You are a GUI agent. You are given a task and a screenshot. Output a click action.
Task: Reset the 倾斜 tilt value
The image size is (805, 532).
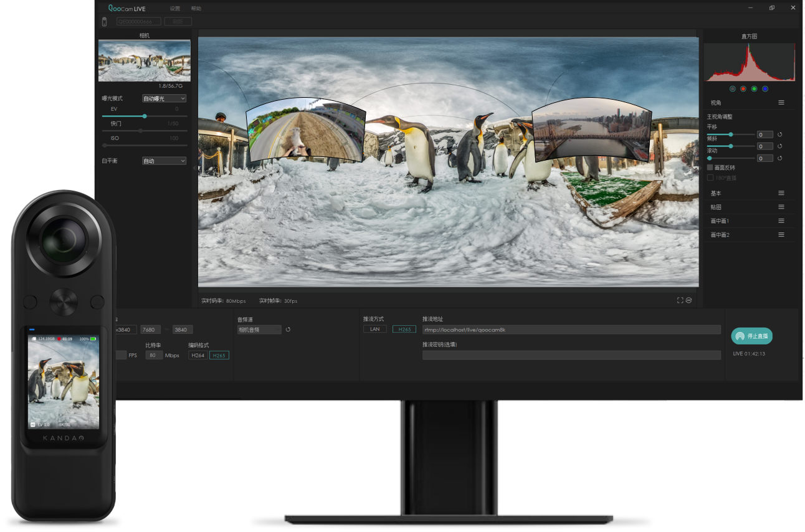[x=779, y=146]
